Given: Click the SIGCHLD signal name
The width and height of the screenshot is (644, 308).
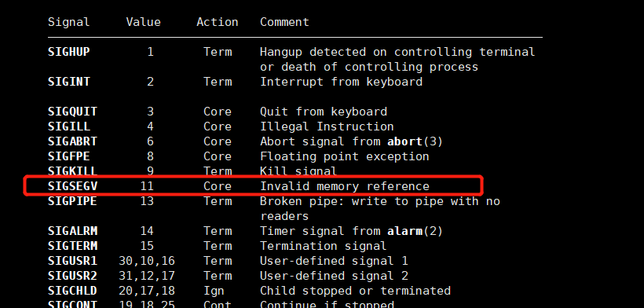Looking at the screenshot, I should coord(73,291).
